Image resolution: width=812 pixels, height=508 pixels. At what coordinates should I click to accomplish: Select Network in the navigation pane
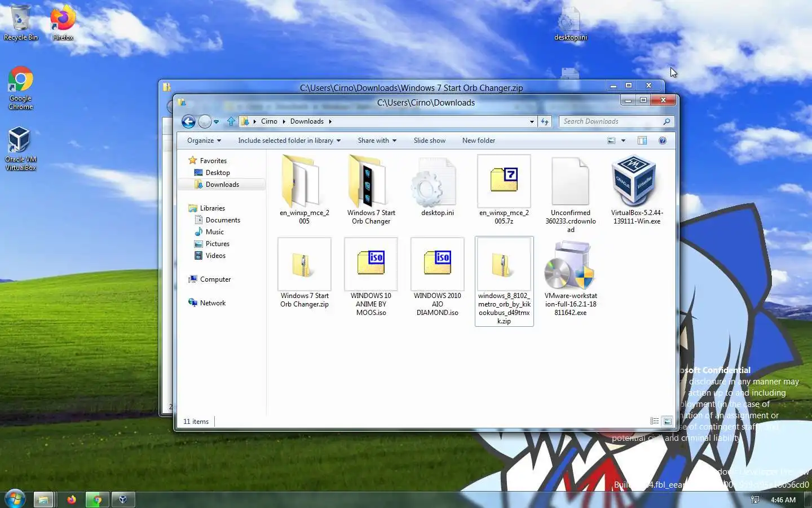coord(213,303)
